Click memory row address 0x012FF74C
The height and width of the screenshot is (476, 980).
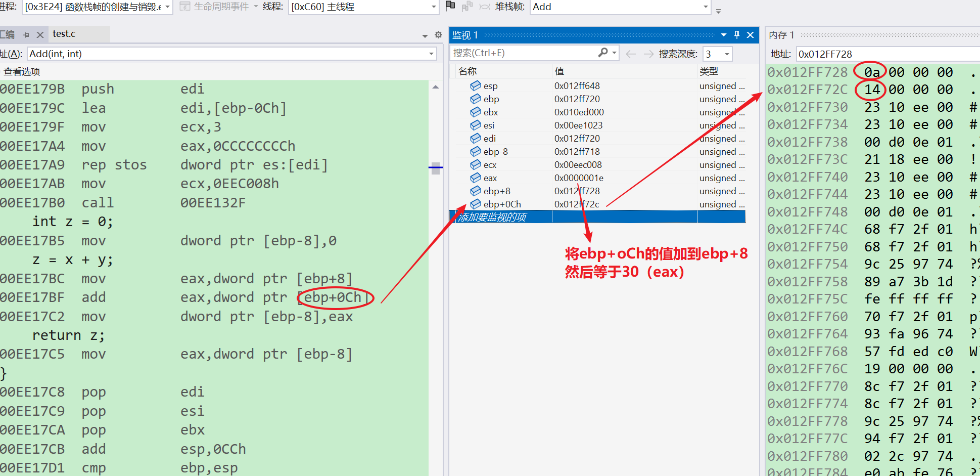pos(808,229)
